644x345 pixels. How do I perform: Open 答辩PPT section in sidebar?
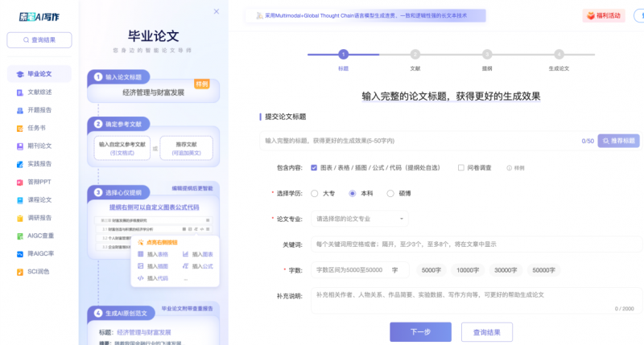pyautogui.click(x=39, y=182)
